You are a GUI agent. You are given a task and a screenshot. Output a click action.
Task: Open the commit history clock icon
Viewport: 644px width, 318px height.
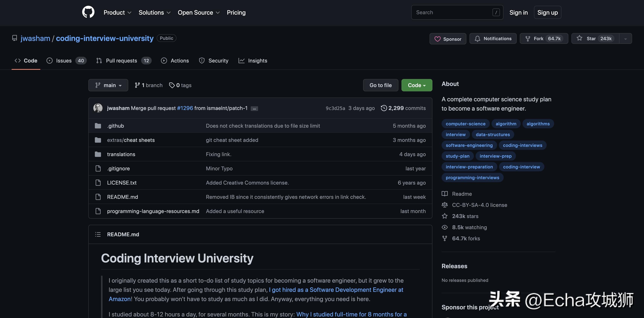(384, 108)
